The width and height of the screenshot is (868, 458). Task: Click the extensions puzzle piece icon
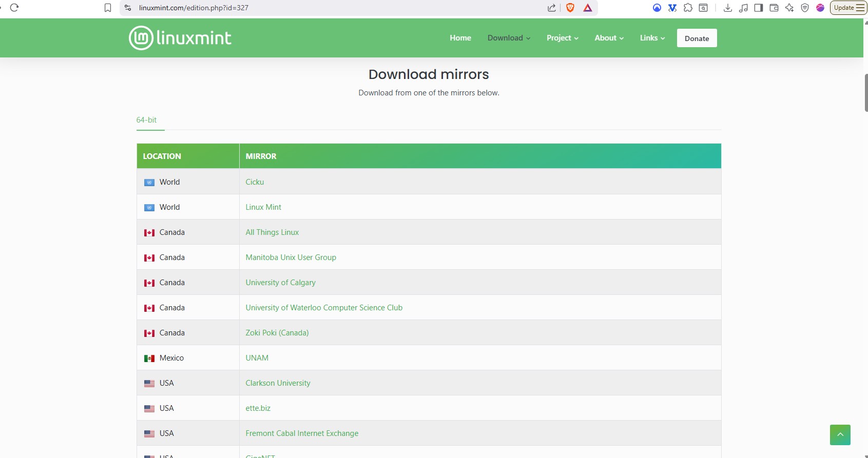[688, 8]
